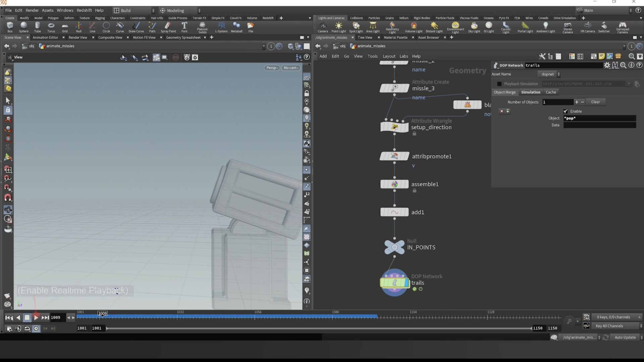Select the Draw Curve shelf tool

(136, 27)
